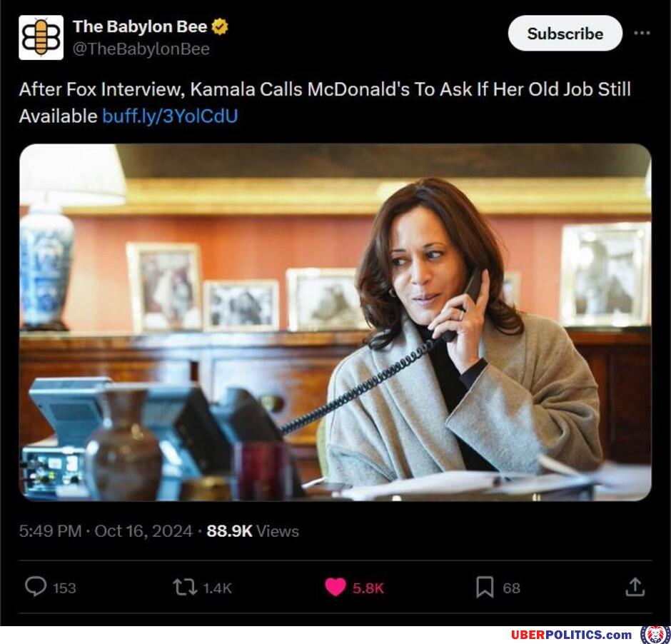Unlike the post via pink heart

tap(335, 587)
